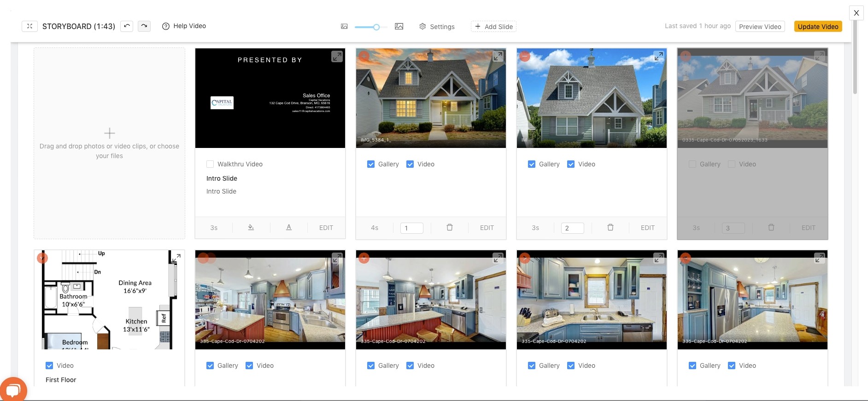Delete slide 1 using trash icon
Screen dimensions: 868x401
(450, 228)
